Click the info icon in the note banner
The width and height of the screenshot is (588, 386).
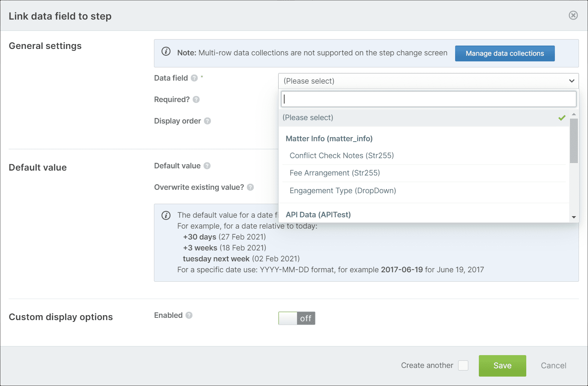coord(166,51)
